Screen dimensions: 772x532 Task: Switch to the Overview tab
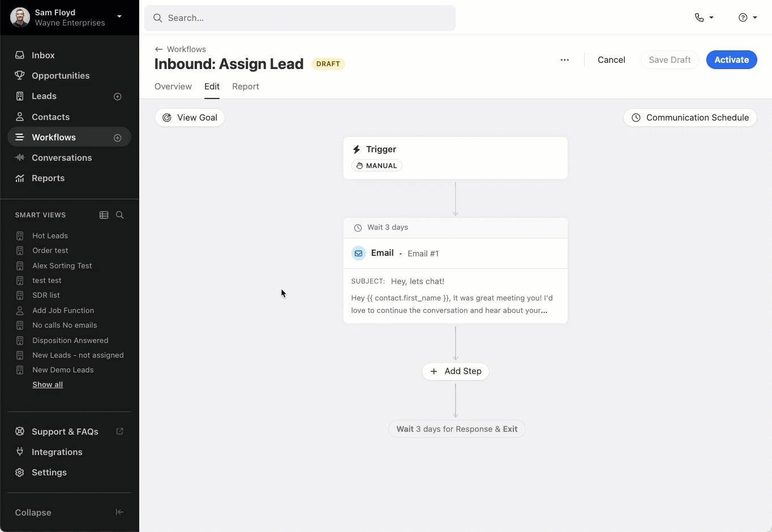pyautogui.click(x=173, y=87)
